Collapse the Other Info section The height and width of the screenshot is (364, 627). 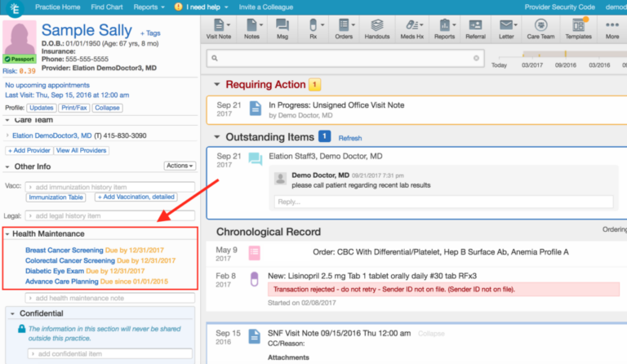[x=7, y=166]
